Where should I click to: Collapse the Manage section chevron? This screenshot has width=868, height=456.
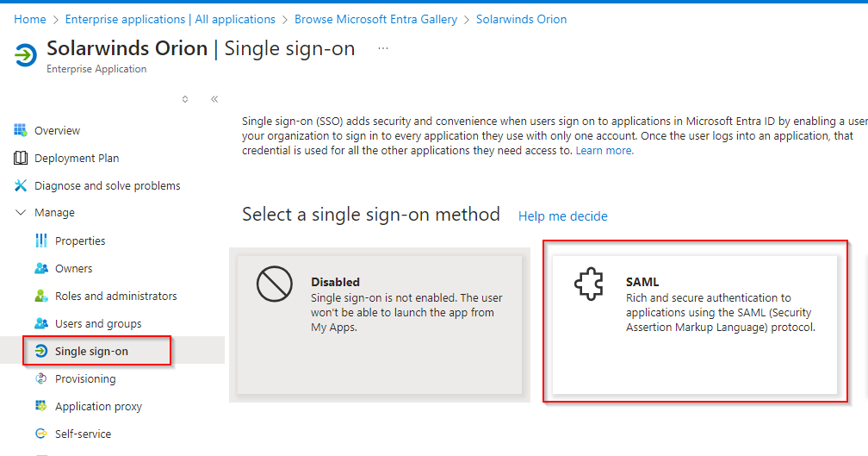coord(21,213)
